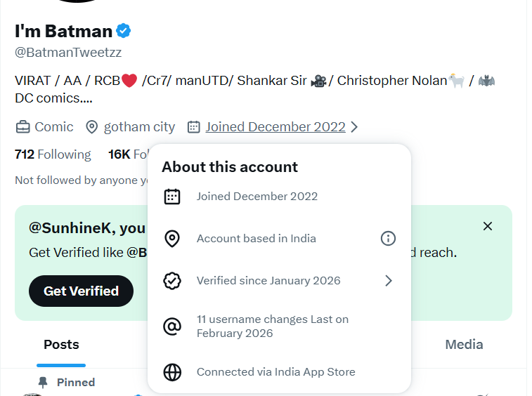Screen dimensions: 532x396
Task: Click the info icon for Account based in India
Action: [x=388, y=238]
